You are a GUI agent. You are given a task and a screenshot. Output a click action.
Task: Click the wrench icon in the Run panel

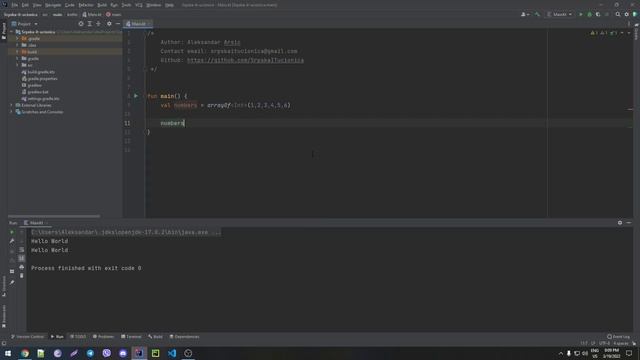pyautogui.click(x=12, y=241)
